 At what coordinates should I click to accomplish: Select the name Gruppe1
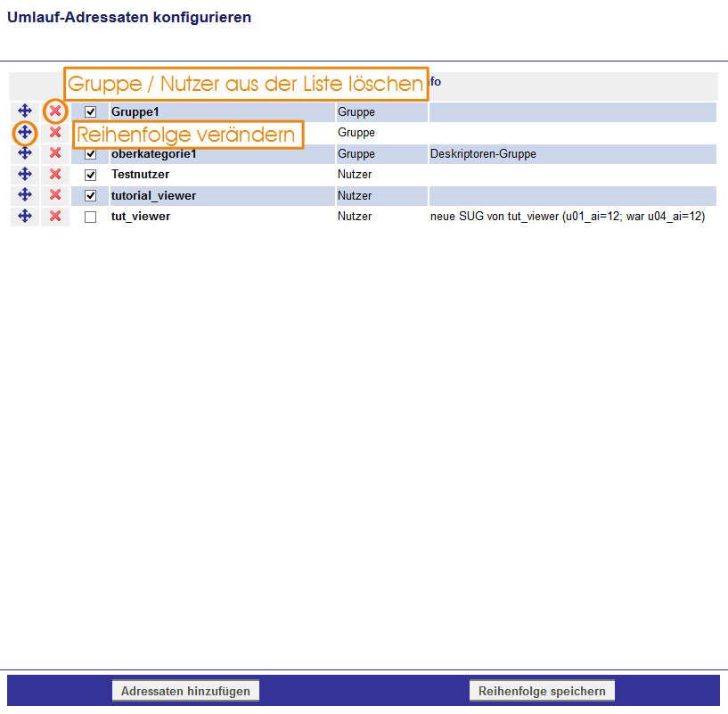135,112
